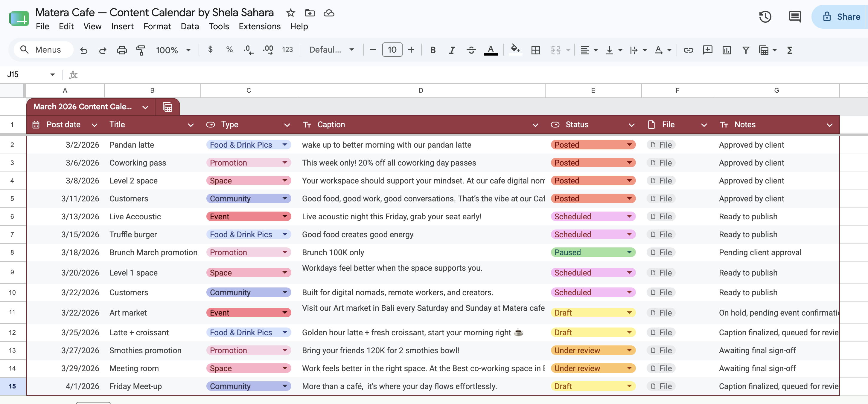Viewport: 868px width, 404px height.
Task: Apply italic formatting
Action: (452, 50)
